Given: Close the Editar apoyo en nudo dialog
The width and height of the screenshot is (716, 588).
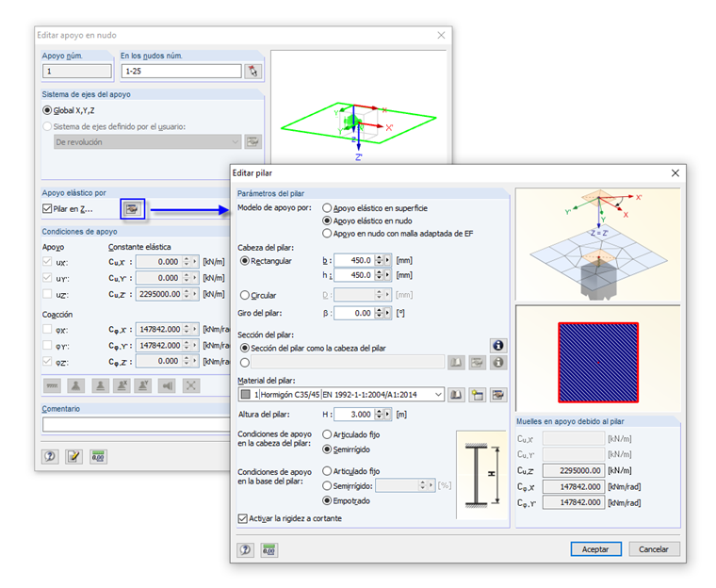Looking at the screenshot, I should click(x=441, y=35).
